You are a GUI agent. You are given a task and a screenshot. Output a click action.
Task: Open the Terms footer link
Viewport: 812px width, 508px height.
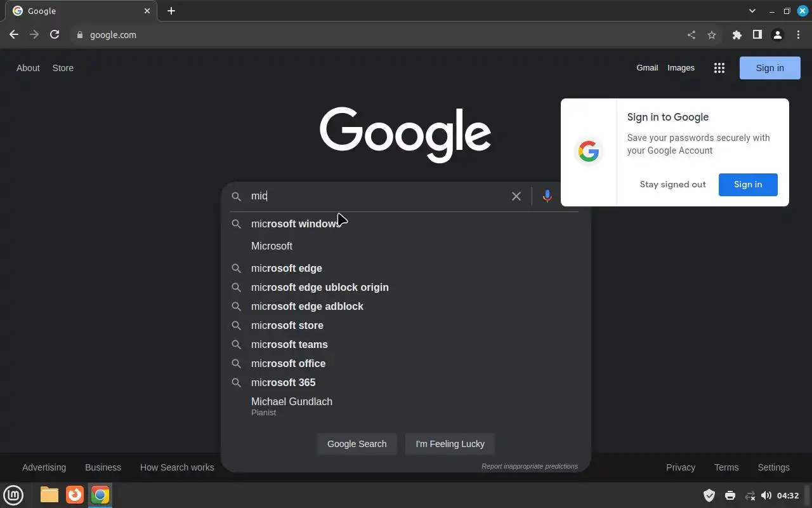726,467
